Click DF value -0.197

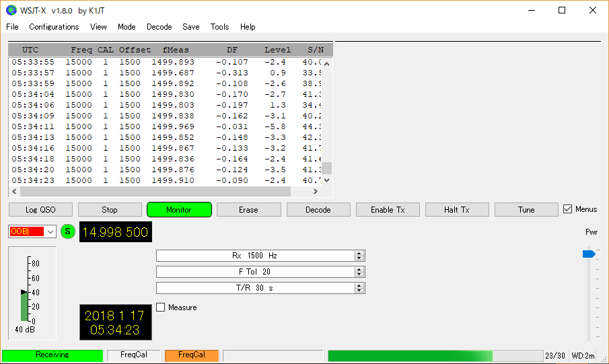pos(232,105)
